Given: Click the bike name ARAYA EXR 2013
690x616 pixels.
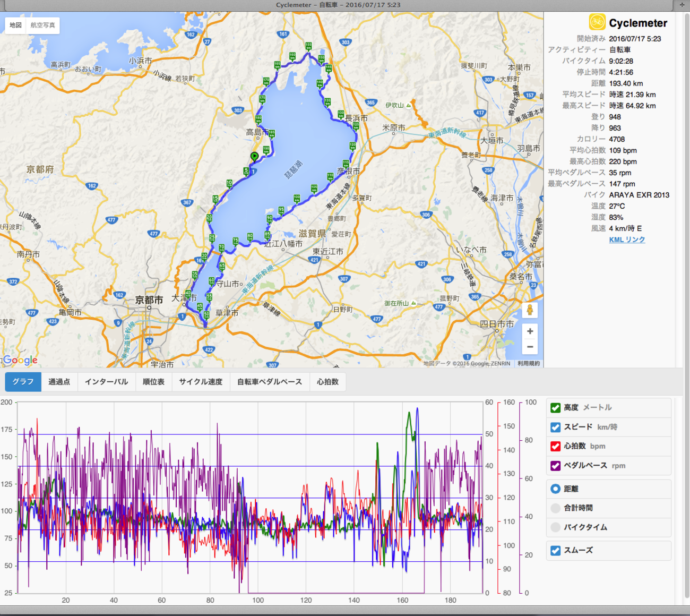Looking at the screenshot, I should click(x=639, y=195).
